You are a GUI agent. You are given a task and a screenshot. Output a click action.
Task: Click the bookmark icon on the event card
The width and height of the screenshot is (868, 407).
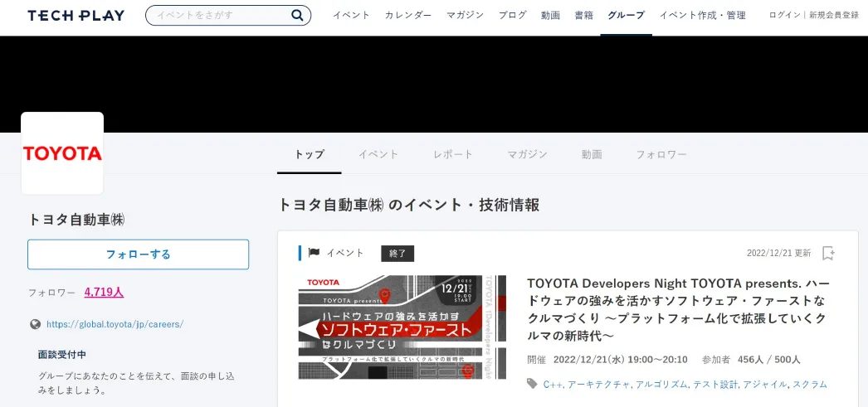pos(828,254)
